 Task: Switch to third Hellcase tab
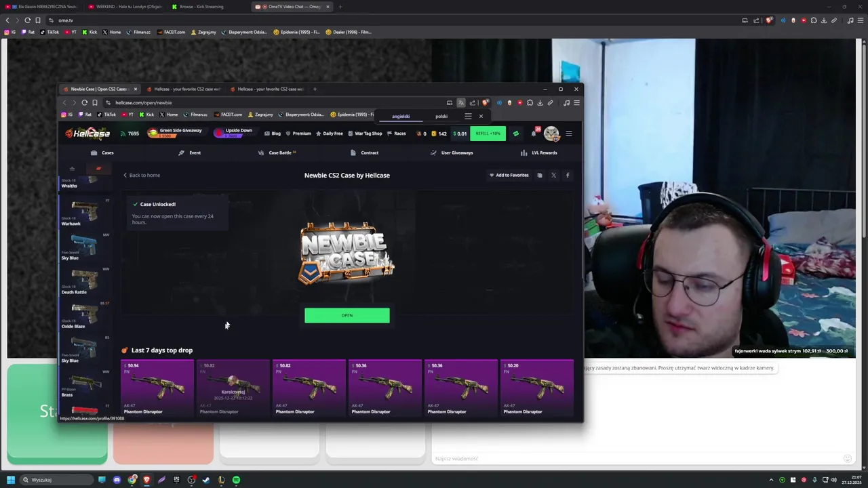pyautogui.click(x=268, y=89)
